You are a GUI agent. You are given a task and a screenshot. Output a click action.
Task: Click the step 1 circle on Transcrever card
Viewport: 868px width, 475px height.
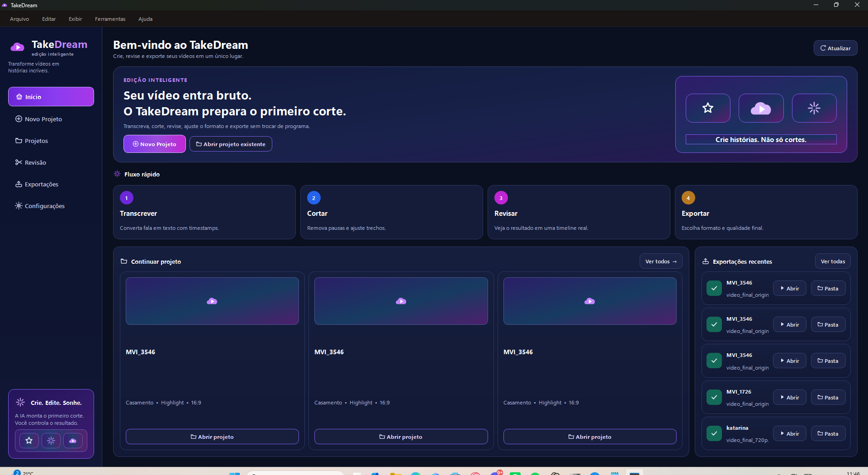tap(127, 198)
